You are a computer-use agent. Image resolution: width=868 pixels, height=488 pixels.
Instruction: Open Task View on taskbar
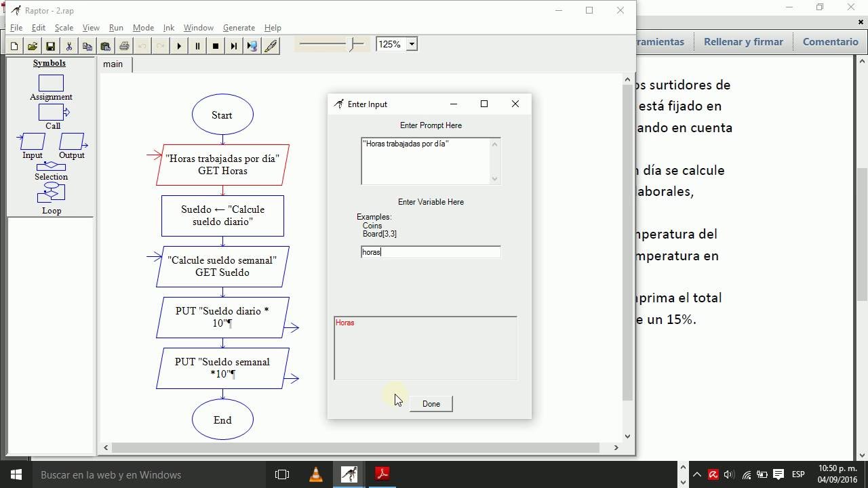point(282,474)
